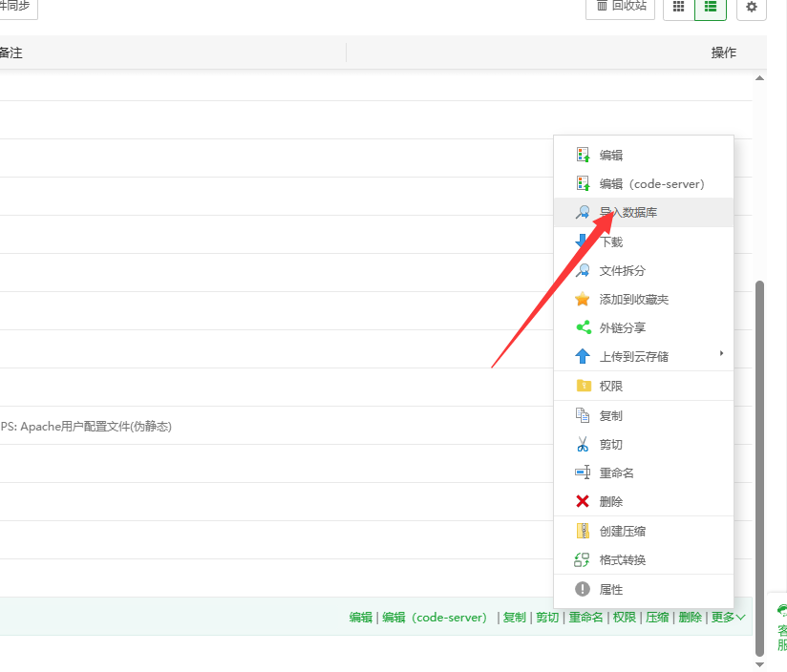Click the 文件拆分 icon
Screen dimensions: 787x672
click(x=583, y=270)
